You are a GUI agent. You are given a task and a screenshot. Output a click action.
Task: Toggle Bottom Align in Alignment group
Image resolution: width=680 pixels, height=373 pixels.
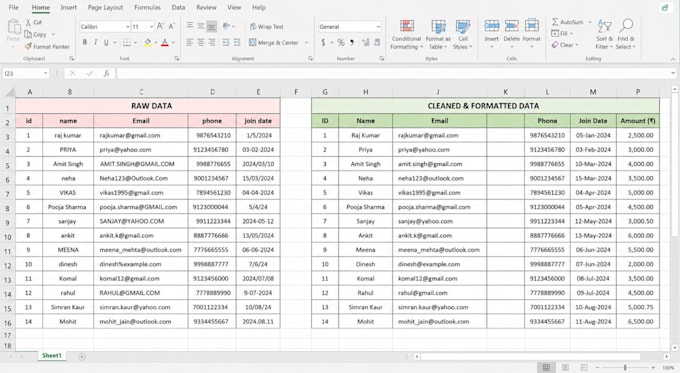click(x=212, y=26)
